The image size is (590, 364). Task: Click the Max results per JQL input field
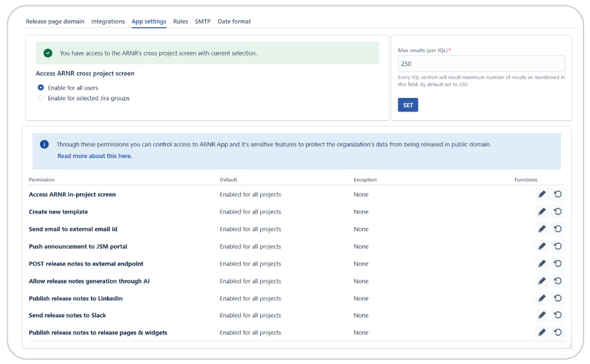480,63
